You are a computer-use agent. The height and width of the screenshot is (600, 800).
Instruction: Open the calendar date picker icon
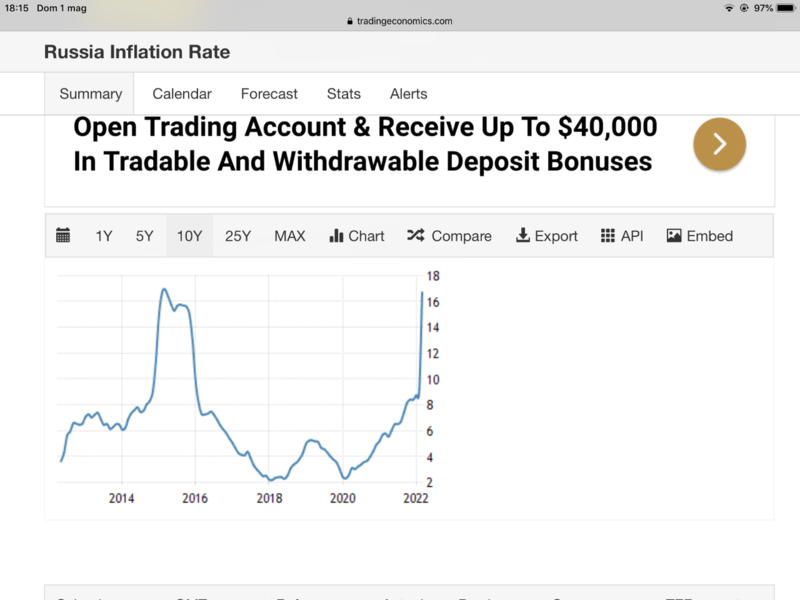click(63, 236)
